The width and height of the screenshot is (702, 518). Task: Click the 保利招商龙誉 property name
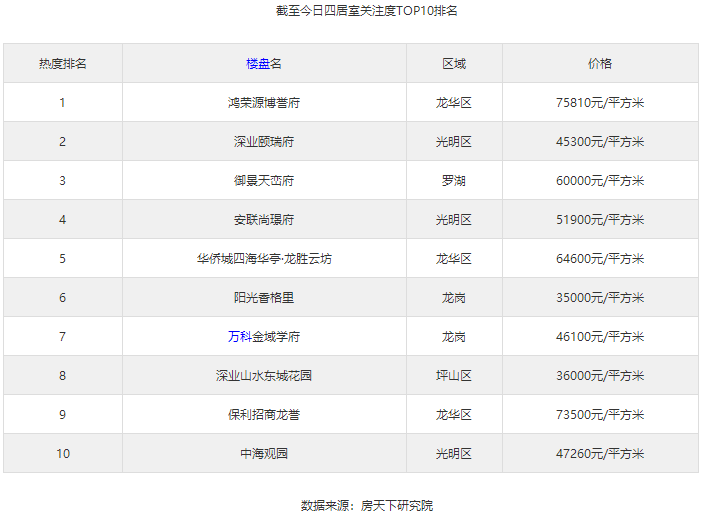pos(264,415)
